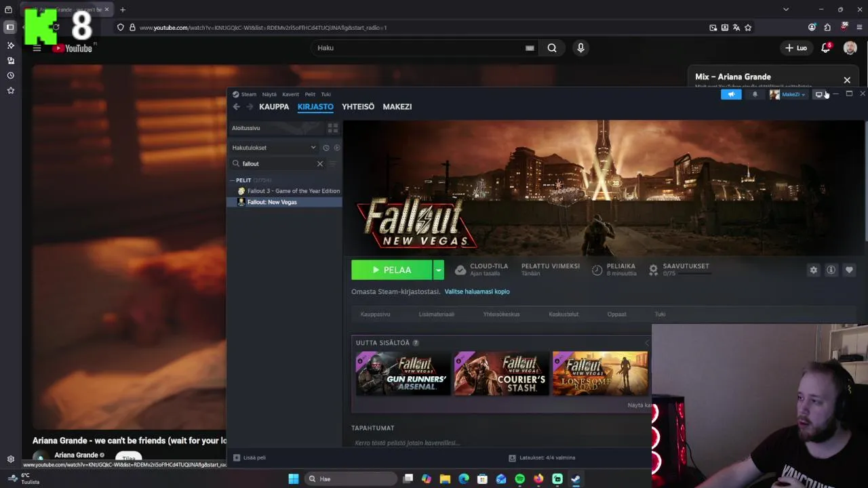Open the Näytä menu

click(x=269, y=94)
